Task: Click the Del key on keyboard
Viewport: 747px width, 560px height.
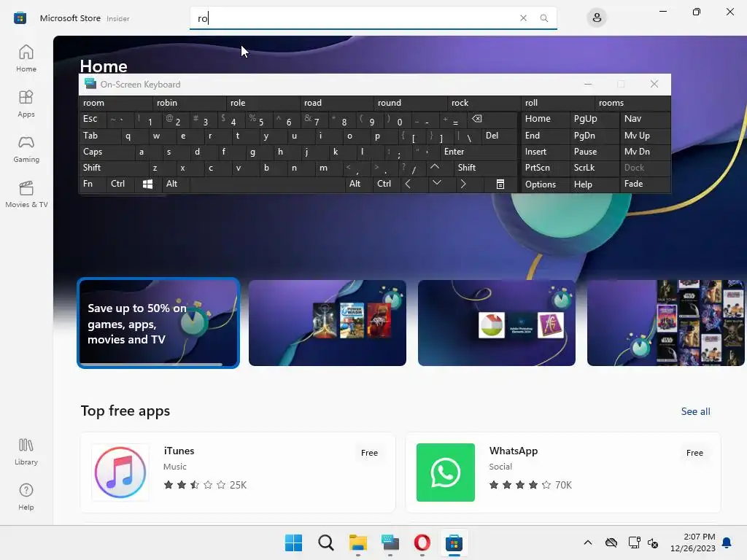Action: tap(499, 136)
